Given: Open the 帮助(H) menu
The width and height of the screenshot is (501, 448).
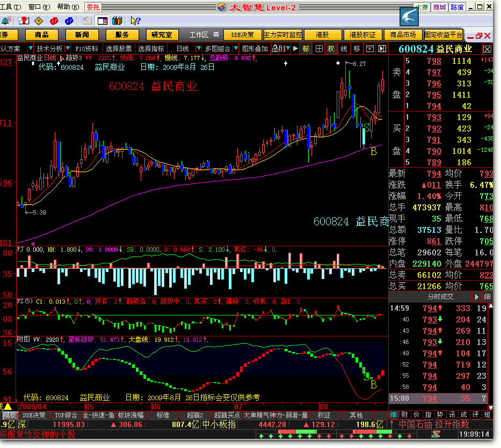Looking at the screenshot, I should 68,7.
